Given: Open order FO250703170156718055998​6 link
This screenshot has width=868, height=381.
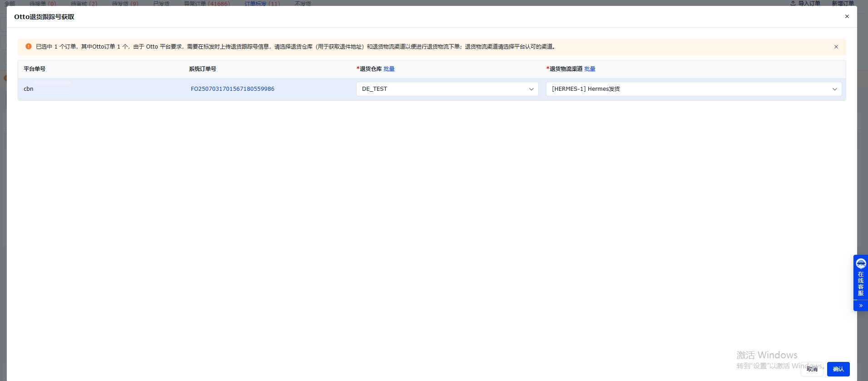Looking at the screenshot, I should tap(232, 89).
